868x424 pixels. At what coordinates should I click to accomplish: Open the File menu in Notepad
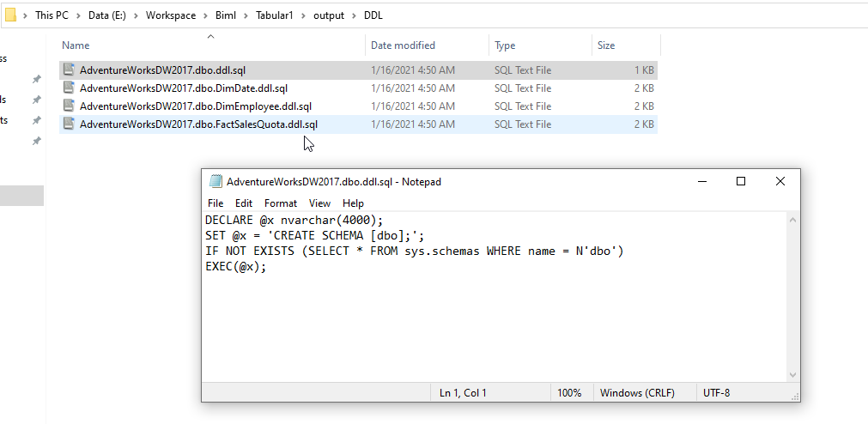point(215,203)
